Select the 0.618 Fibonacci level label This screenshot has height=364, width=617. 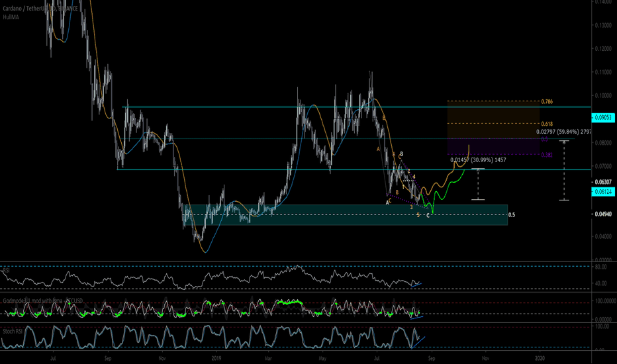pyautogui.click(x=547, y=124)
